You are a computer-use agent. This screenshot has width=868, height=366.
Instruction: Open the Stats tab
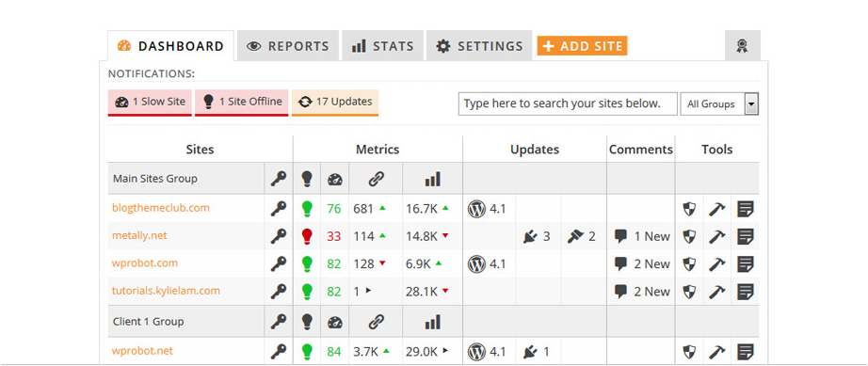[x=382, y=46]
